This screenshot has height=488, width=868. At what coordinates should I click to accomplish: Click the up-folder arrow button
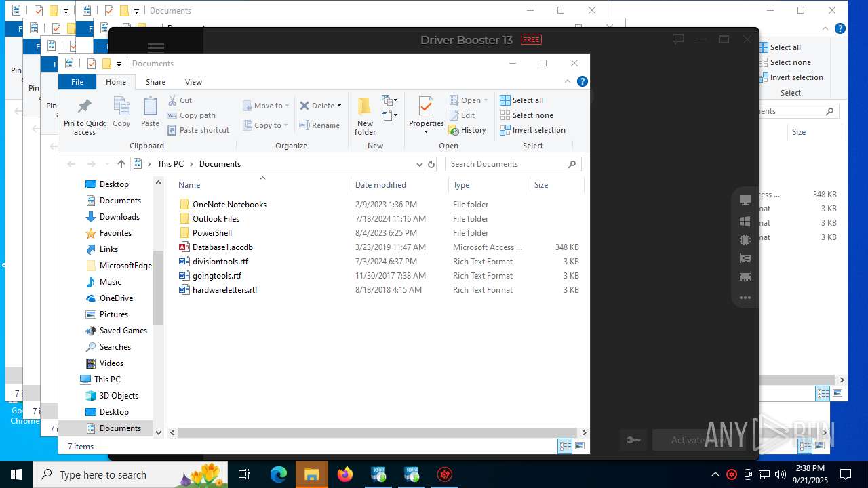(121, 164)
